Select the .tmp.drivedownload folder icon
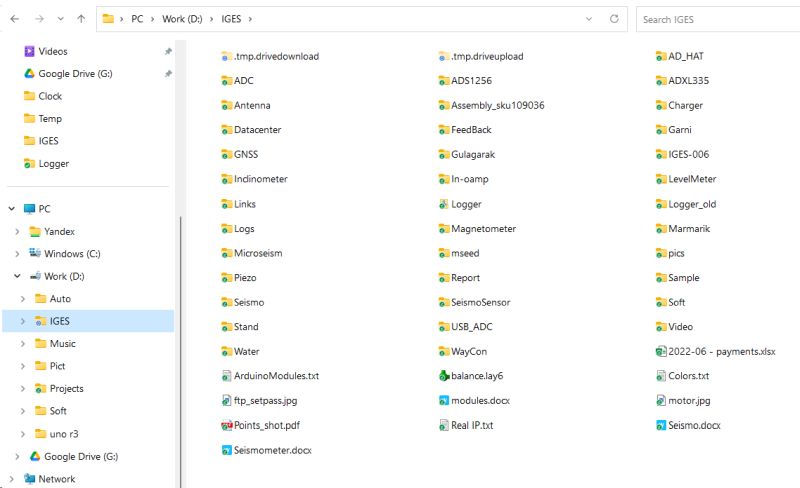Screen dimensions: 800x488 pos(227,56)
